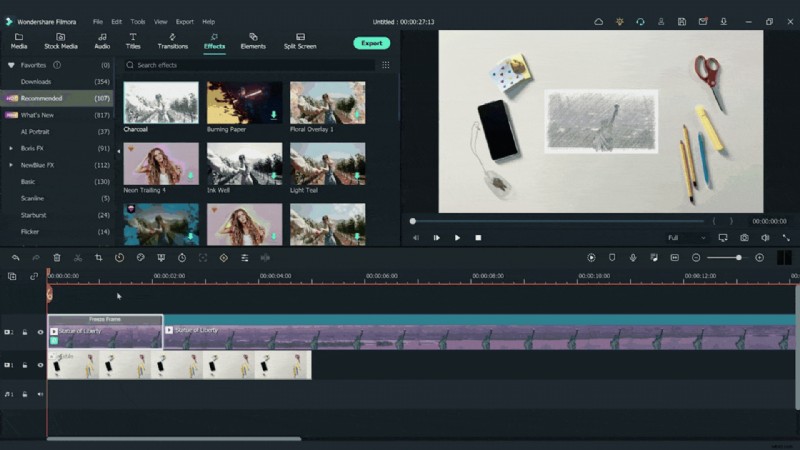Open the Transitions tab
Viewport: 800px width, 450px height.
point(172,41)
